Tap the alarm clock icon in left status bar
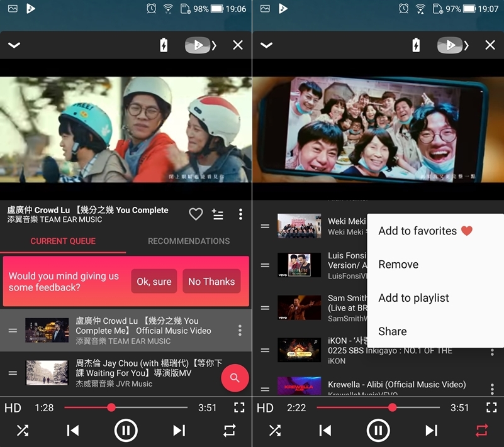This screenshot has width=504, height=447. tap(152, 8)
